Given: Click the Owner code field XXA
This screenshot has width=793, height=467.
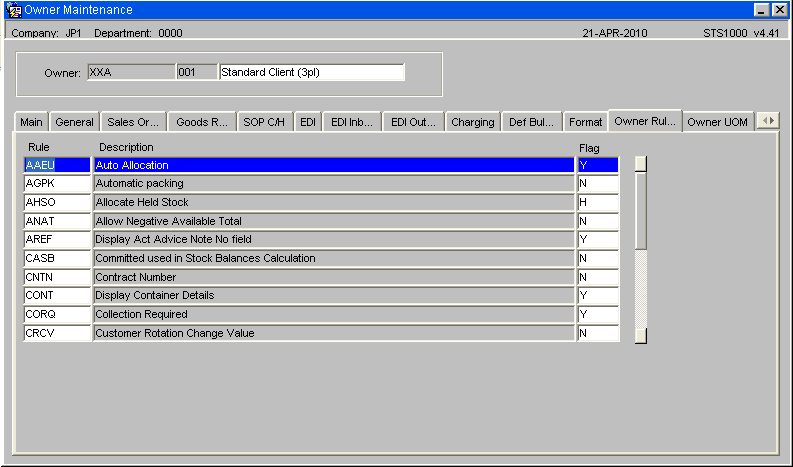Looking at the screenshot, I should pos(131,72).
